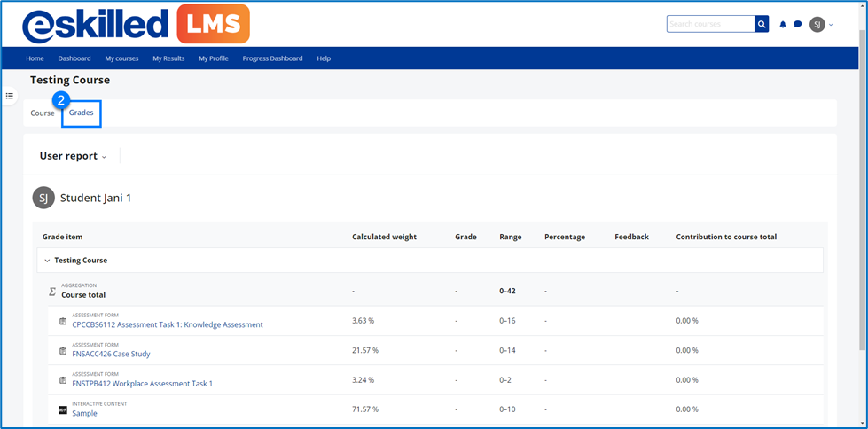Click the Testing Course page heading
Viewport: 868px width, 429px height.
point(70,81)
